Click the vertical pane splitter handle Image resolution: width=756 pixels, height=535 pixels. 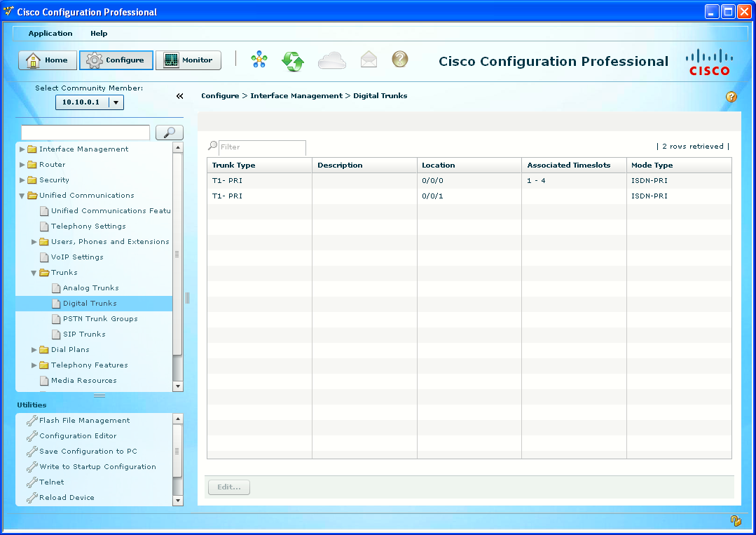tap(188, 298)
